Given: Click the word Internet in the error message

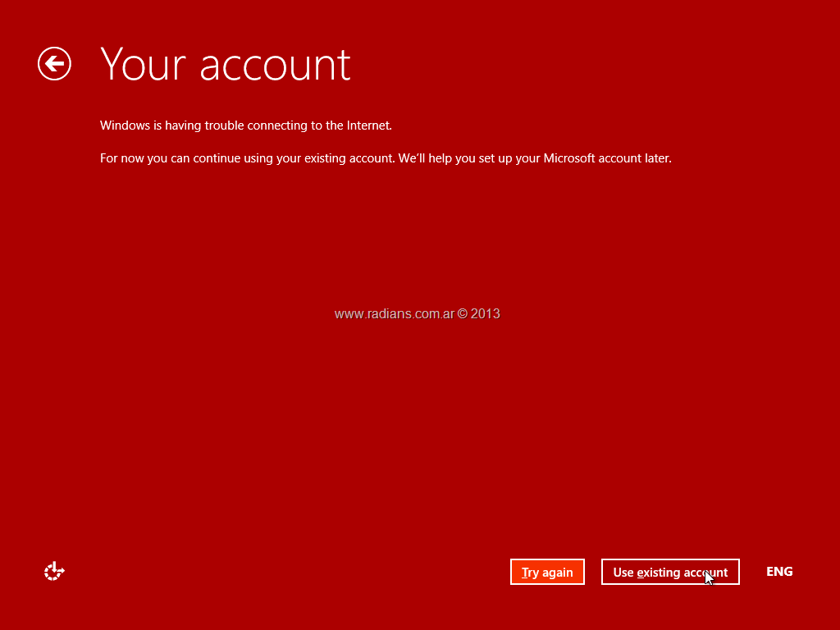Looking at the screenshot, I should tap(368, 126).
